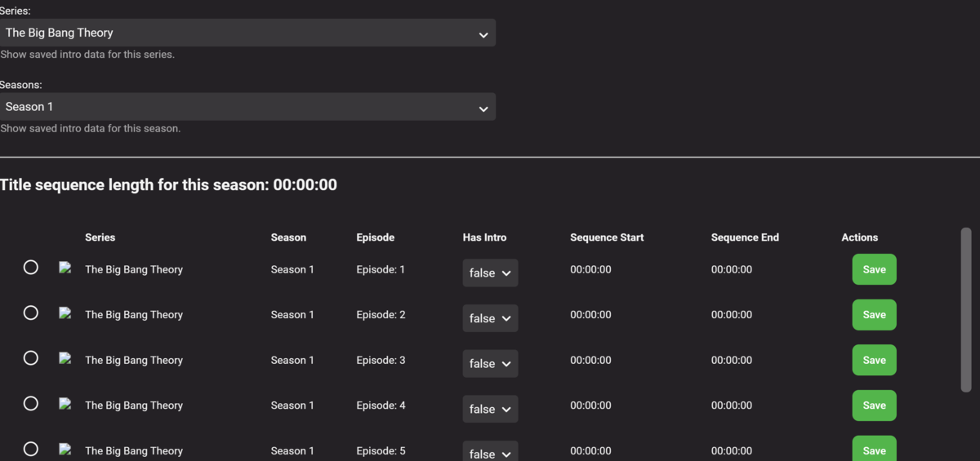The image size is (980, 461).
Task: Save the Episode: 4 row
Action: click(x=874, y=406)
